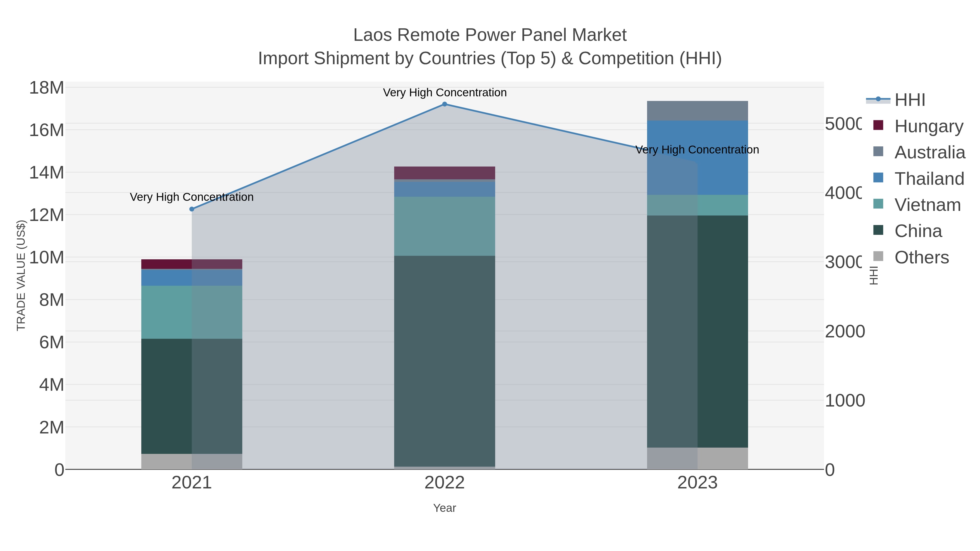Click the China bar segment for 2022

pyautogui.click(x=444, y=361)
